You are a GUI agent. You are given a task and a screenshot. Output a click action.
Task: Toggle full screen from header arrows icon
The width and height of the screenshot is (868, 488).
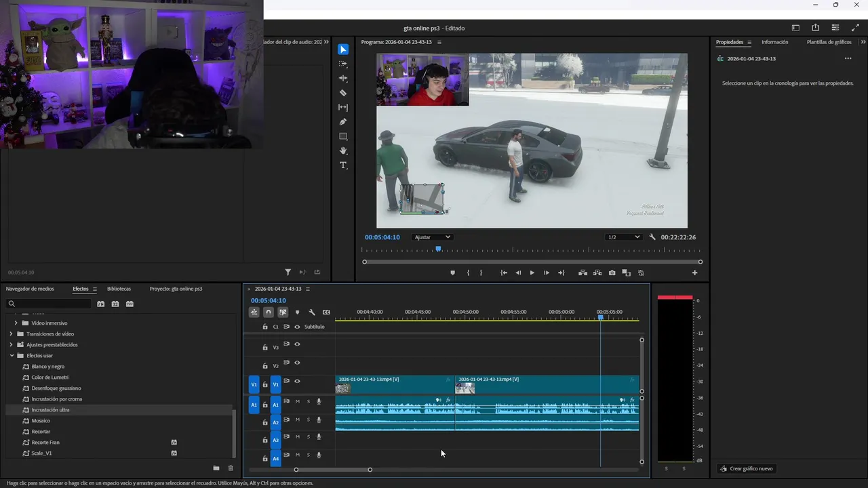coord(855,28)
